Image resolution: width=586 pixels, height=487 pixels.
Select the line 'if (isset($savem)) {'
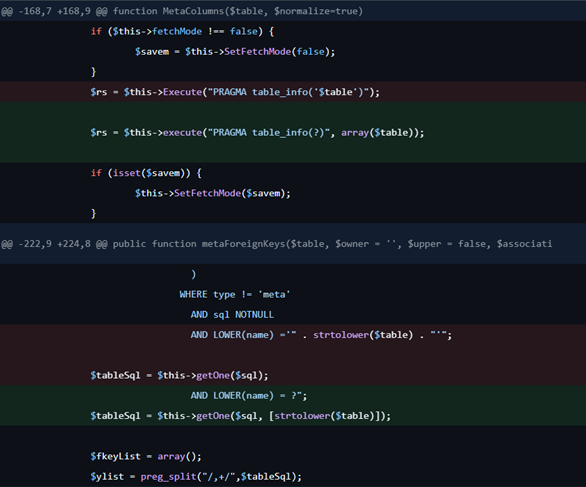[293, 173]
